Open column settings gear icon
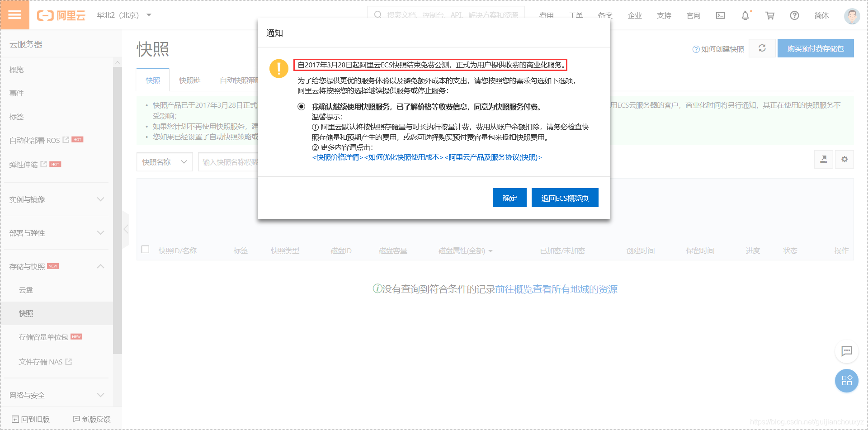The width and height of the screenshot is (868, 430). [844, 159]
